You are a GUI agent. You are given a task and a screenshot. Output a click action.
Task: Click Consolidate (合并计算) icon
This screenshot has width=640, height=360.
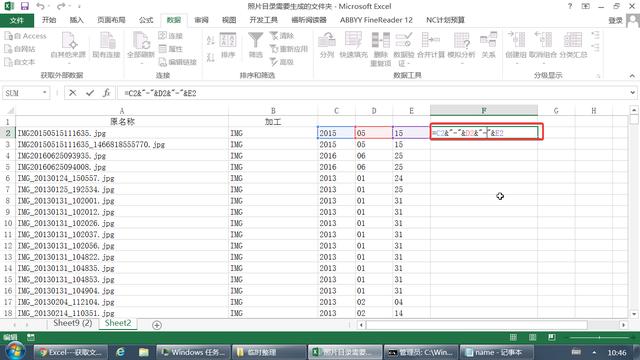[431, 45]
